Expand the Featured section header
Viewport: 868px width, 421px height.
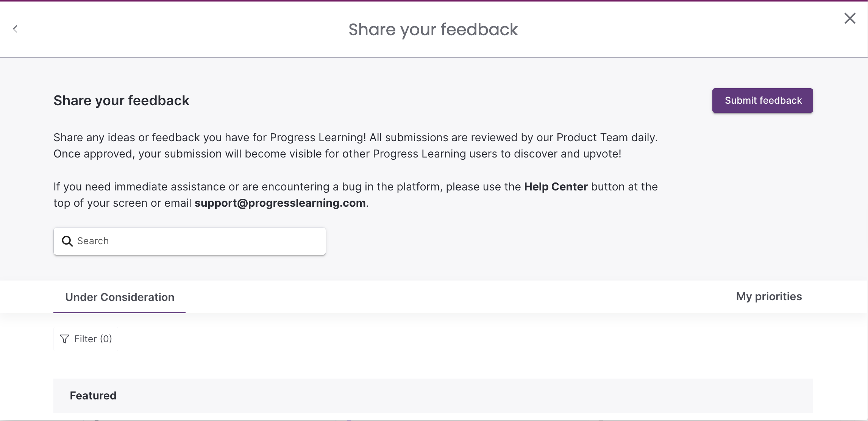(433, 396)
